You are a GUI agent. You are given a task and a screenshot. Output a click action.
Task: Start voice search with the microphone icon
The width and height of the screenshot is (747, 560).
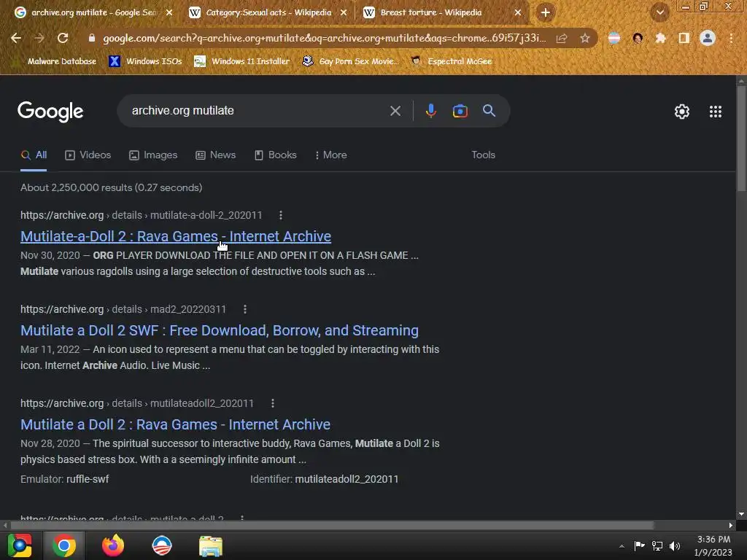pos(430,111)
